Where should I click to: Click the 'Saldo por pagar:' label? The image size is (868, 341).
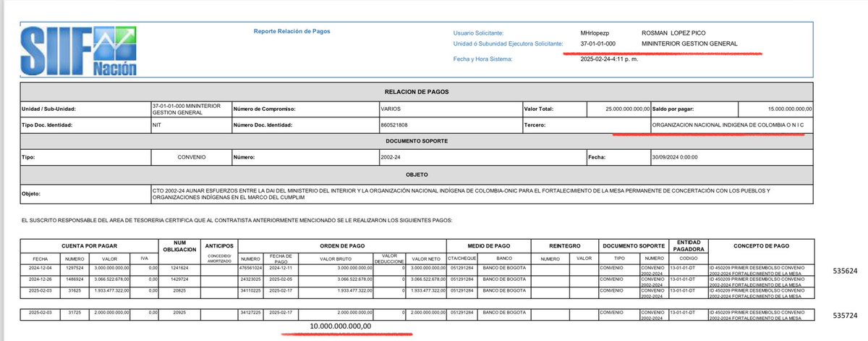pyautogui.click(x=675, y=109)
